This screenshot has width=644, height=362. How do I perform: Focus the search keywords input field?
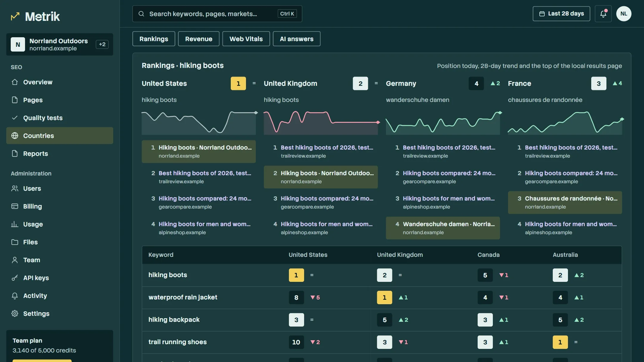217,14
